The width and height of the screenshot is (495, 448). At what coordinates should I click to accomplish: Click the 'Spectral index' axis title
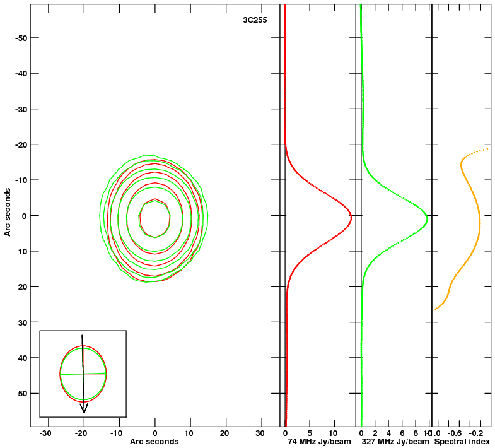(462, 441)
